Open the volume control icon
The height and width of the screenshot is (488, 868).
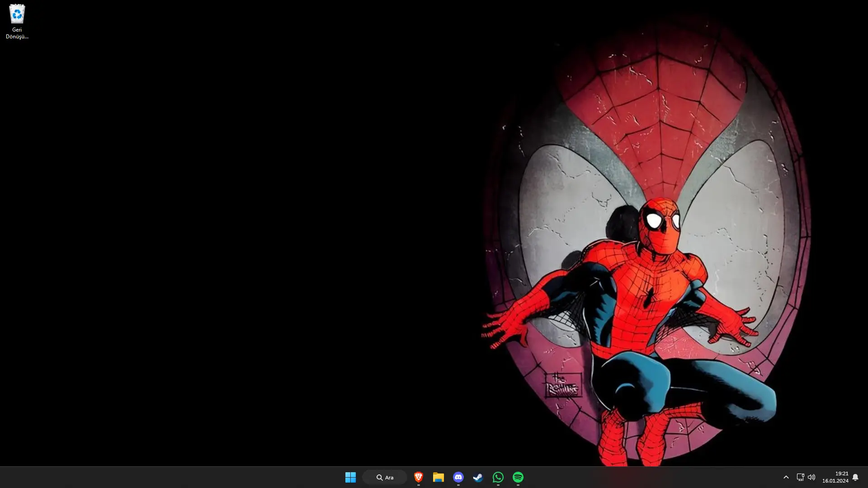click(x=811, y=477)
